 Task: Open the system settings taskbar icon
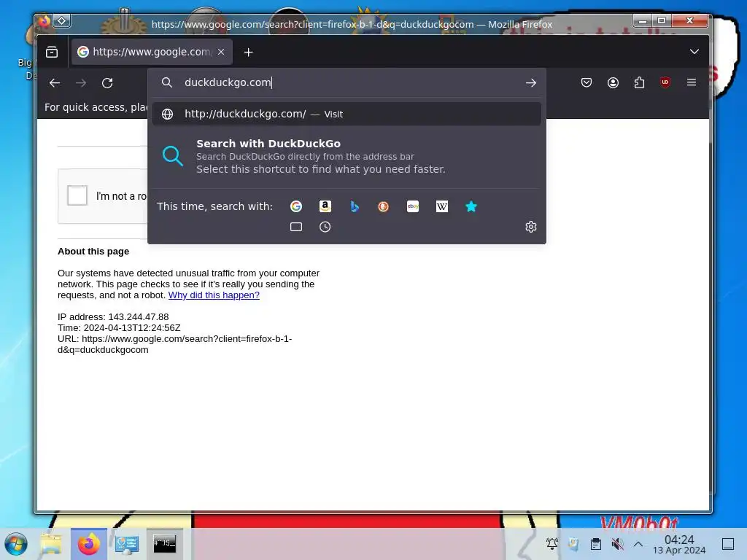127,544
